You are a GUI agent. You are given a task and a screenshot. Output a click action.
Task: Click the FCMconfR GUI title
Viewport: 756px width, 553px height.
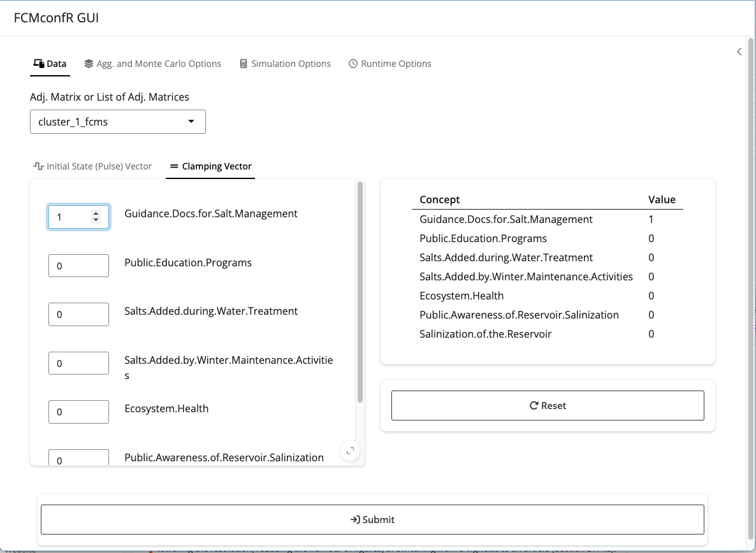click(56, 18)
